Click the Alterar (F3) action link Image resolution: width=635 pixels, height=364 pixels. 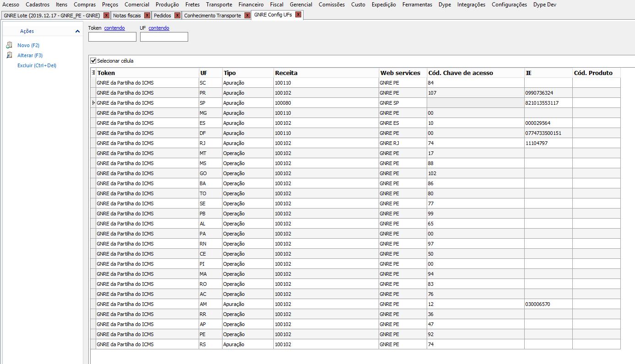point(30,55)
